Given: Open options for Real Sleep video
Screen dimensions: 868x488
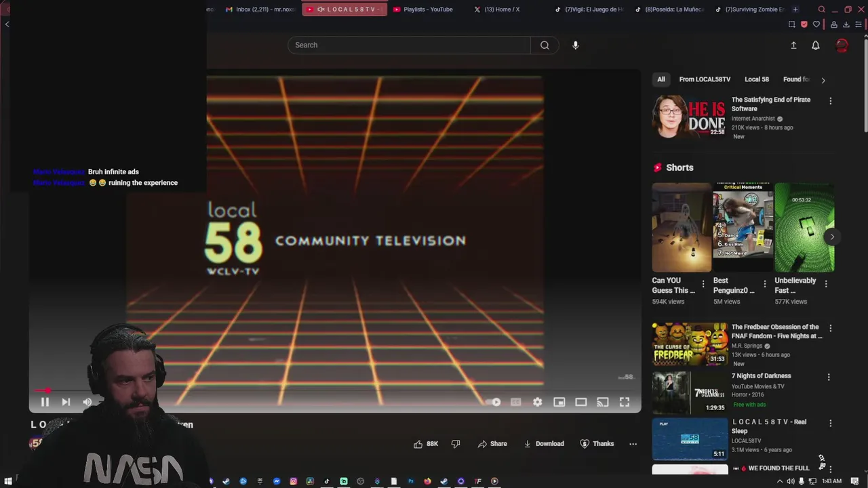Looking at the screenshot, I should click(831, 423).
